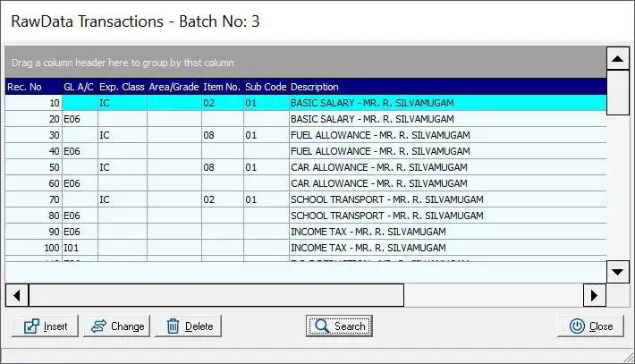635x364 pixels.
Task: Click E06 in record 90 row
Action: click(80, 232)
